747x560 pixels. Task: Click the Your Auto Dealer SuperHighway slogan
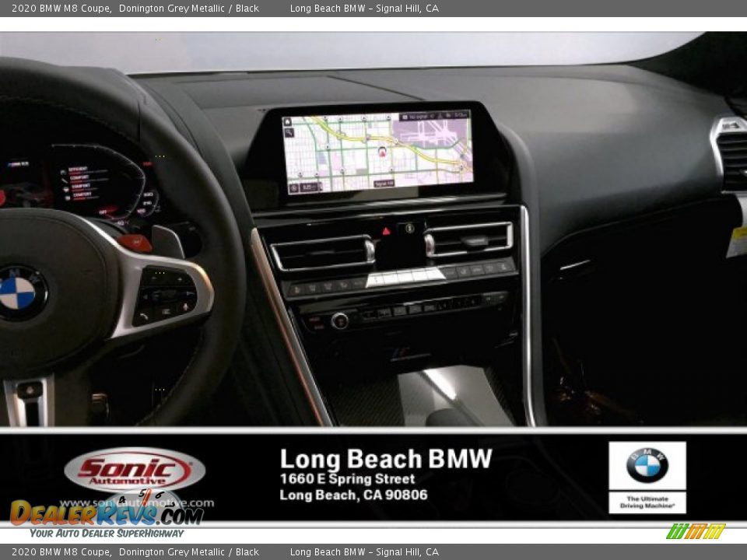click(107, 534)
